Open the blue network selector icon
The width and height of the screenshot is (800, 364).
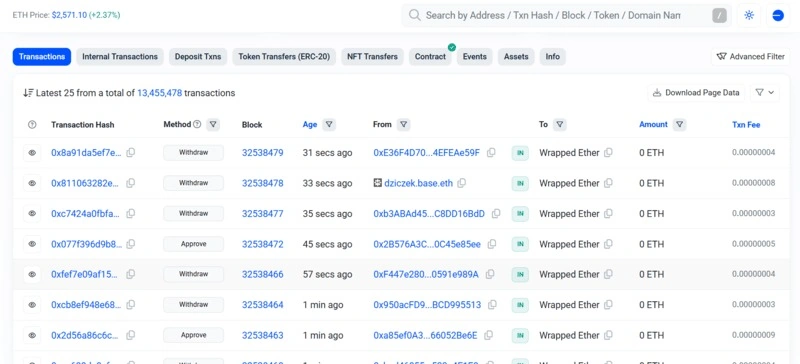click(778, 15)
